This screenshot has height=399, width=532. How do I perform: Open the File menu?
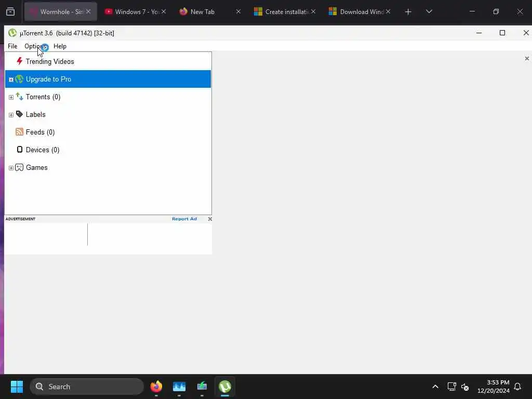point(12,46)
